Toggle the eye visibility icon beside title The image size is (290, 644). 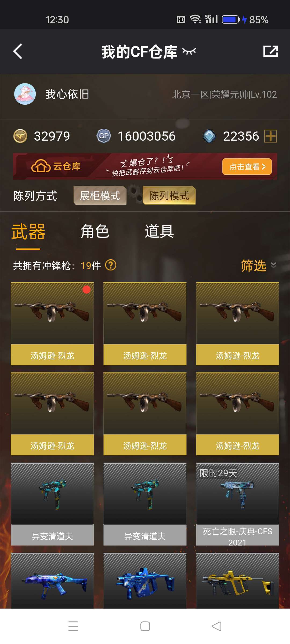[x=189, y=51]
